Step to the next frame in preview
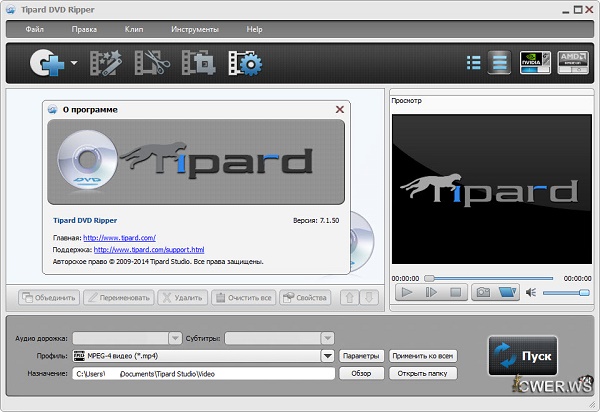 click(x=431, y=293)
